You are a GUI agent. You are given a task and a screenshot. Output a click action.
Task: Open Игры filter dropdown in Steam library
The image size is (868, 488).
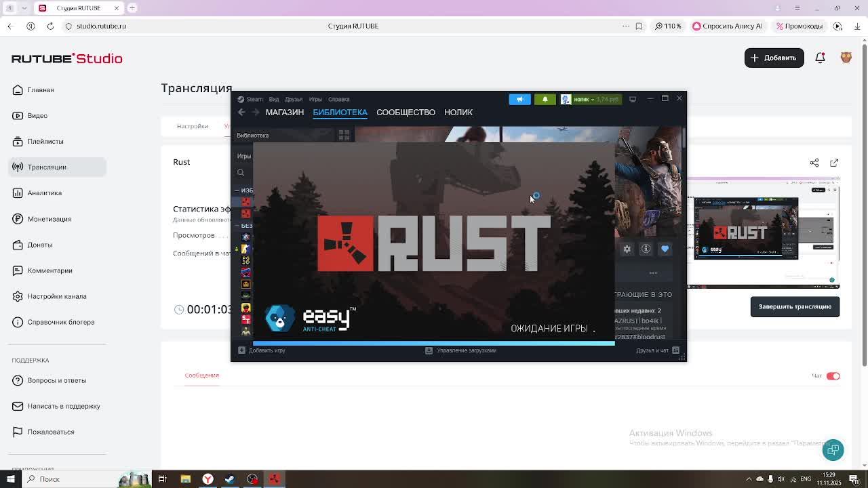(x=244, y=156)
